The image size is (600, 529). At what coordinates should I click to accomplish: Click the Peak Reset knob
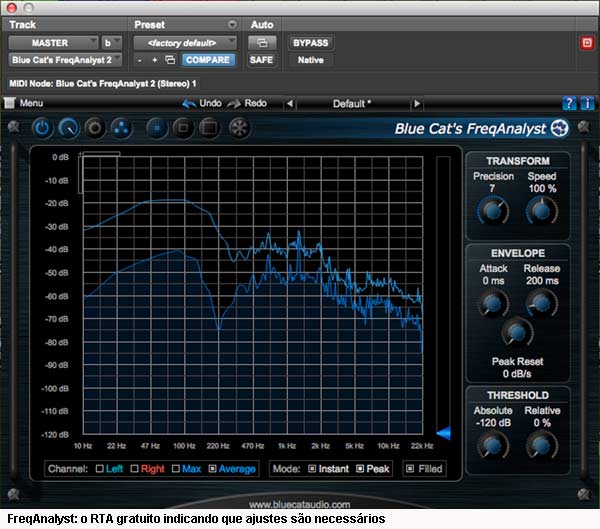coord(517,332)
